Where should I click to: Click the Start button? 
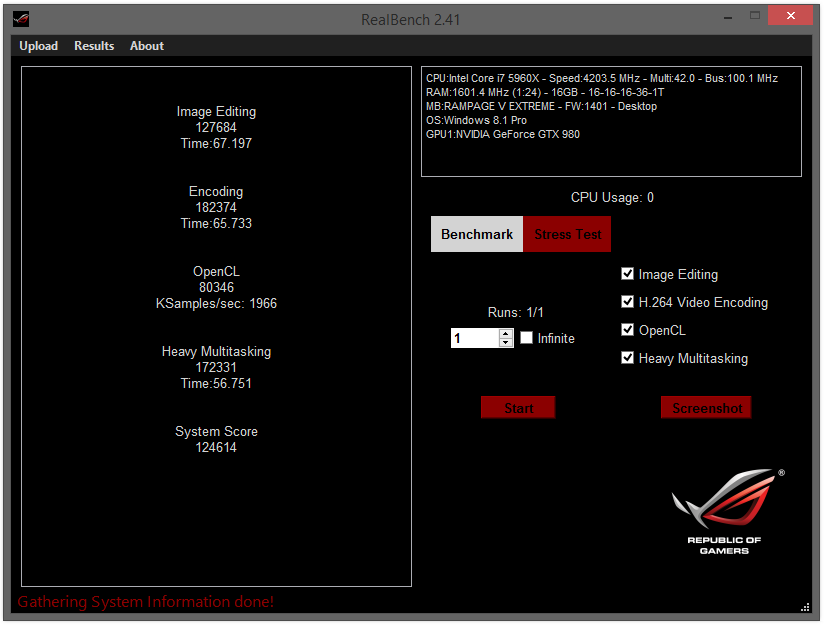point(518,408)
